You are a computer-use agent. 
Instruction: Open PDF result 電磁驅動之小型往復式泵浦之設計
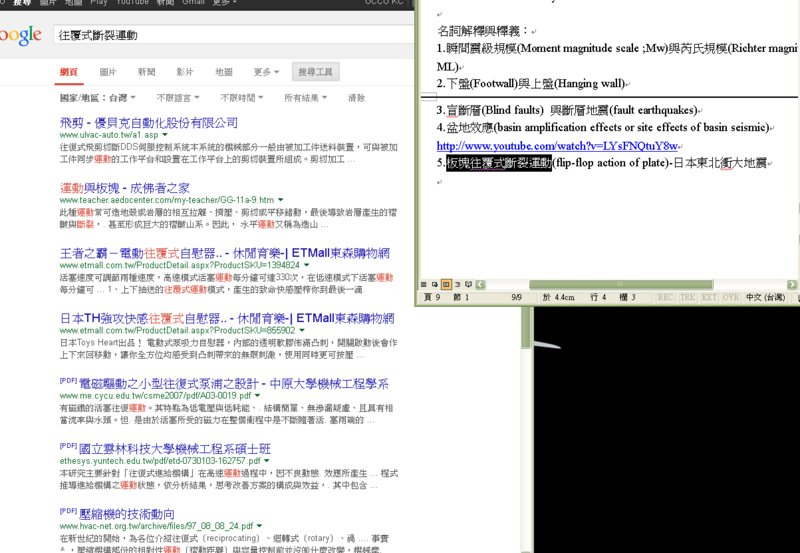pos(234,384)
